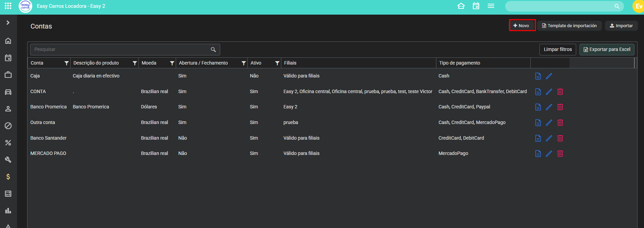This screenshot has height=228, width=644.
Task: Expand the left sidebar with chevron
Action: pyautogui.click(x=8, y=23)
